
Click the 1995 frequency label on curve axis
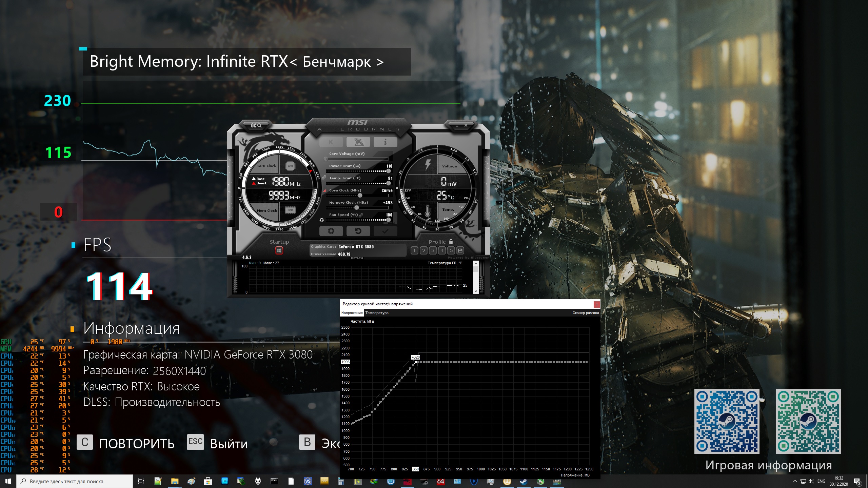tap(346, 362)
